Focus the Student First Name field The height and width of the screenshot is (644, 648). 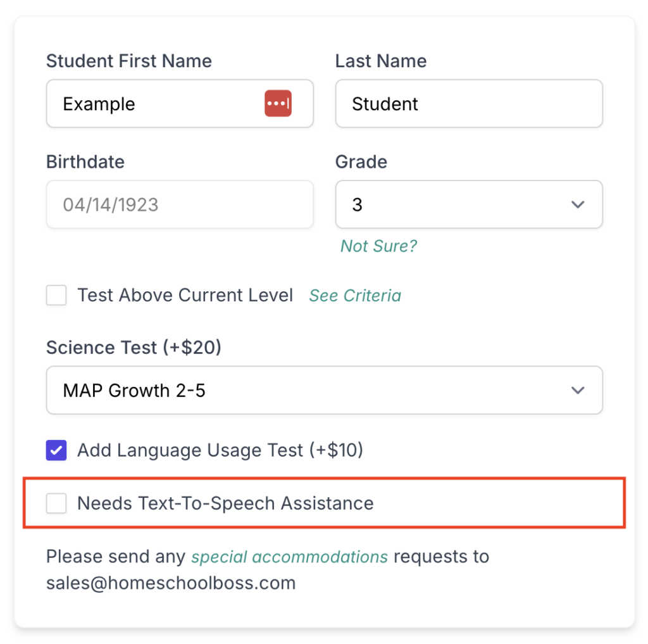click(x=158, y=103)
